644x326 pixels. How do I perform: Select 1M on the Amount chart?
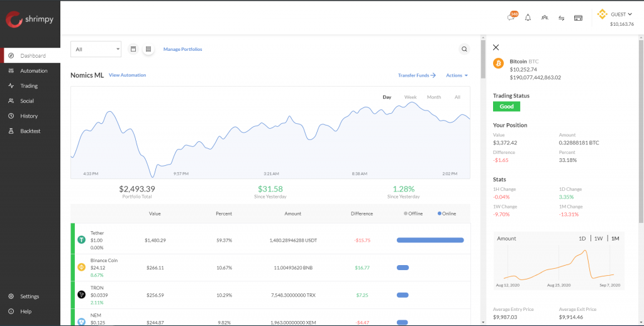pos(615,238)
